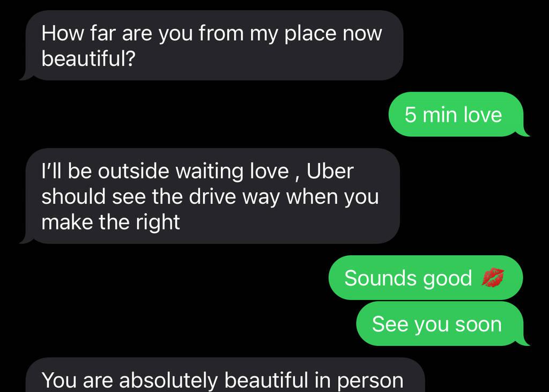
Task: Tap the "You are absolutely beautiful" message
Action: point(222,375)
